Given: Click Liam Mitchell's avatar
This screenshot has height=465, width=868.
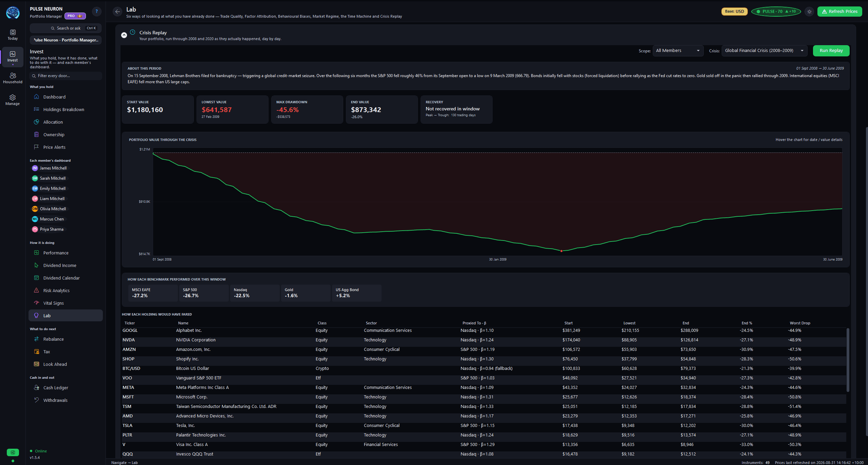Looking at the screenshot, I should point(35,199).
